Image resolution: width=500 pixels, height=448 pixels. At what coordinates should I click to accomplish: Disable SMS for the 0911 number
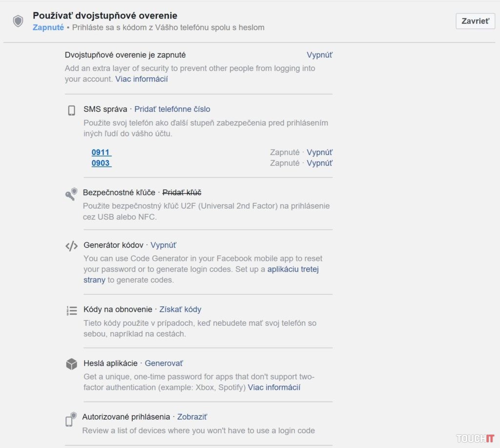[x=319, y=152]
